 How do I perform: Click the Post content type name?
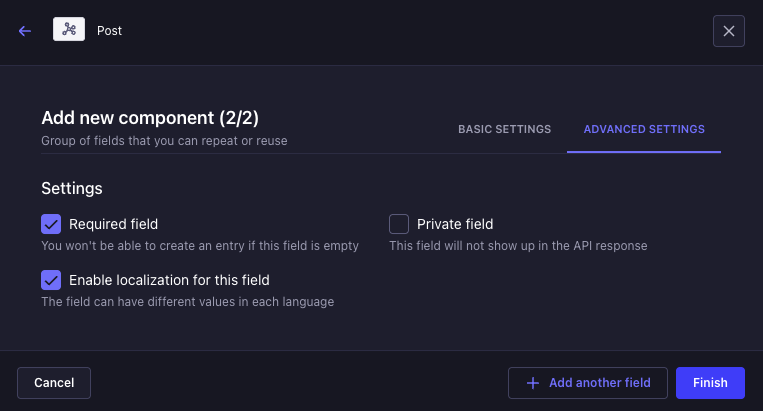coord(109,31)
